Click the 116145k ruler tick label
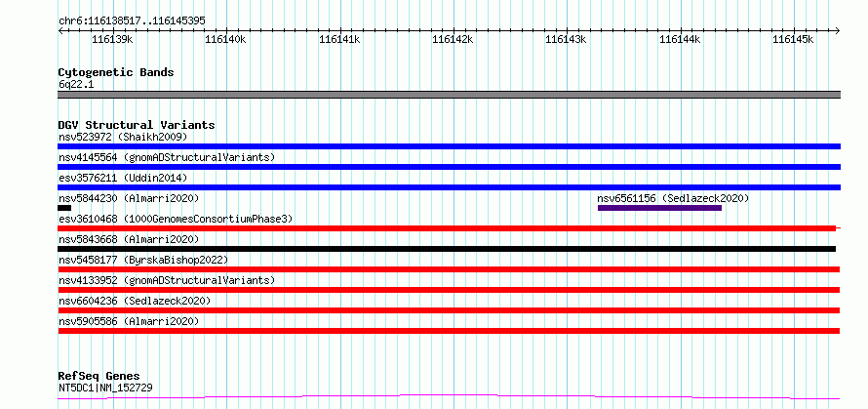Image resolution: width=868 pixels, height=409 pixels. 793,39
